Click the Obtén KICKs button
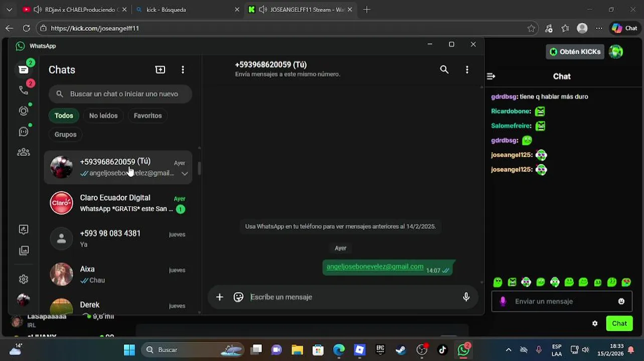Viewport: 644px width, 361px height. 575,52
